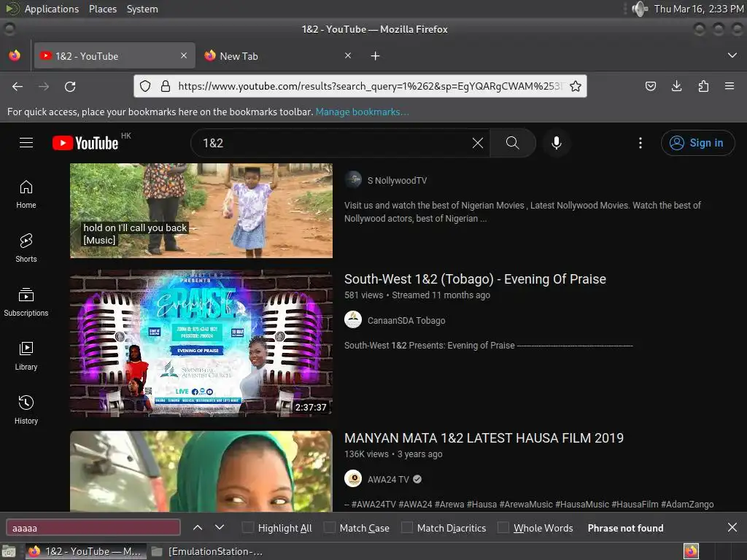Go back with Firefox back arrow
747x560 pixels.
click(x=18, y=87)
